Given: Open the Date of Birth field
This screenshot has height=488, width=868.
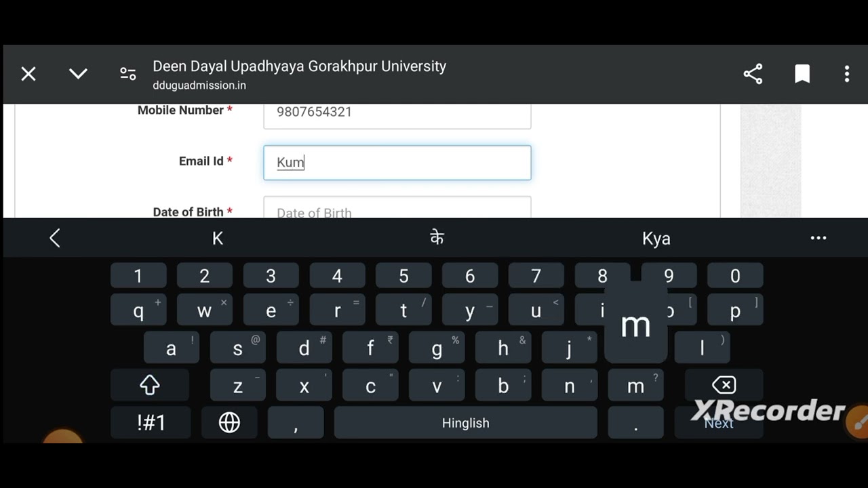Looking at the screenshot, I should [397, 207].
